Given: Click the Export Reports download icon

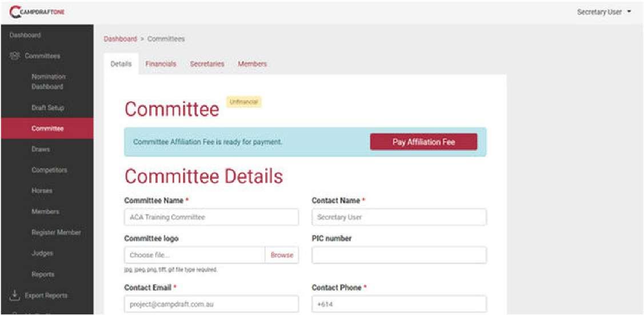Looking at the screenshot, I should pyautogui.click(x=14, y=295).
